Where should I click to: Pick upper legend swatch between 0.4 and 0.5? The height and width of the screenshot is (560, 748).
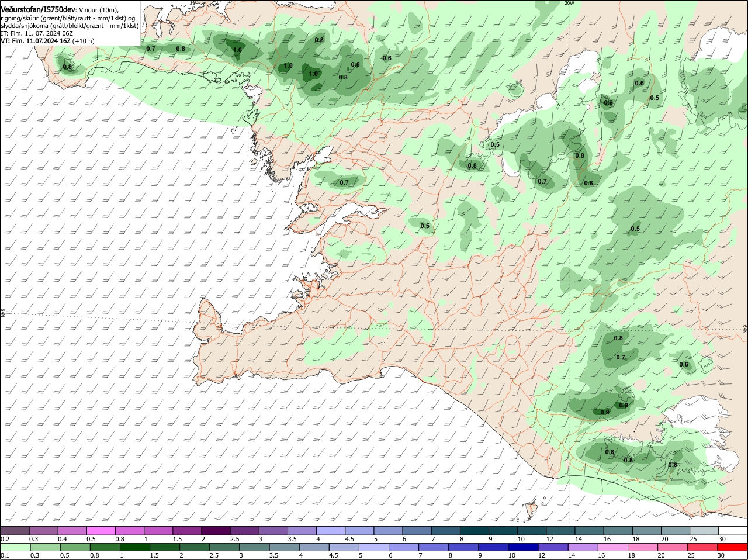(x=72, y=530)
